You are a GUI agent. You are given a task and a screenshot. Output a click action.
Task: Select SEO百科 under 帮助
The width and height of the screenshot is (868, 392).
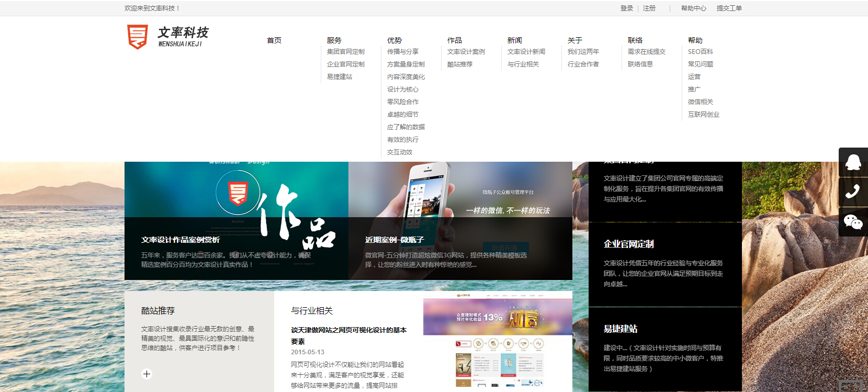pos(701,52)
